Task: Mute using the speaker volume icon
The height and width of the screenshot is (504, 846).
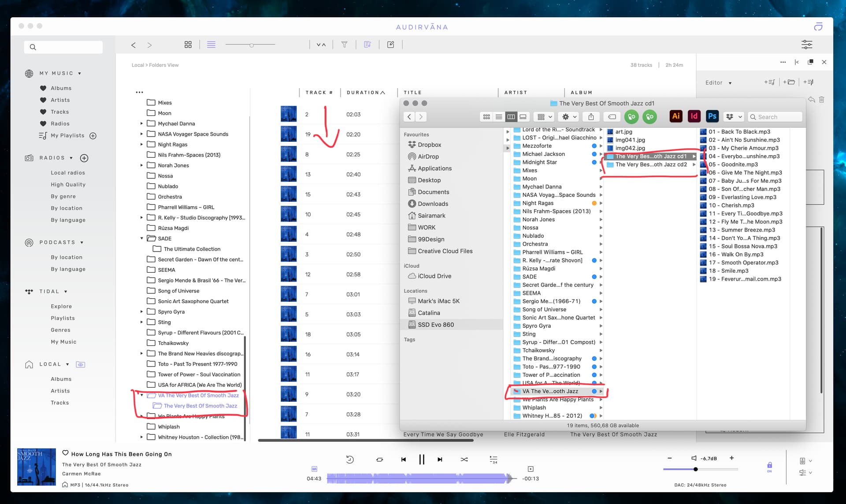Action: 694,458
